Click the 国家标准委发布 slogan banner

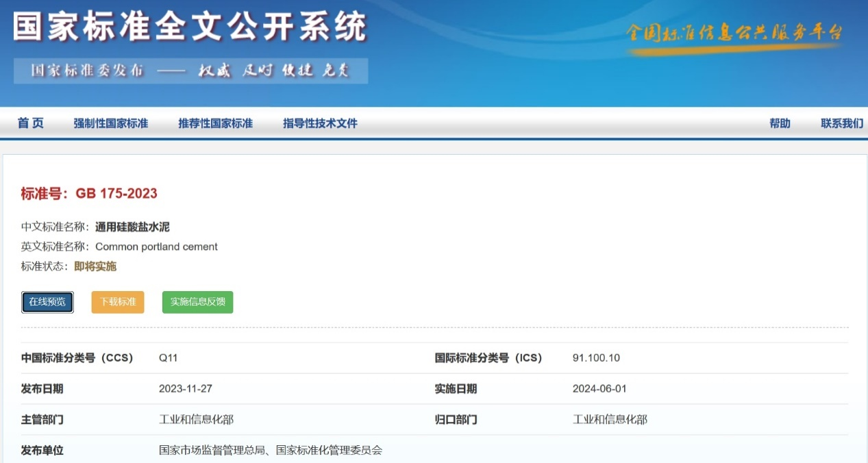190,71
